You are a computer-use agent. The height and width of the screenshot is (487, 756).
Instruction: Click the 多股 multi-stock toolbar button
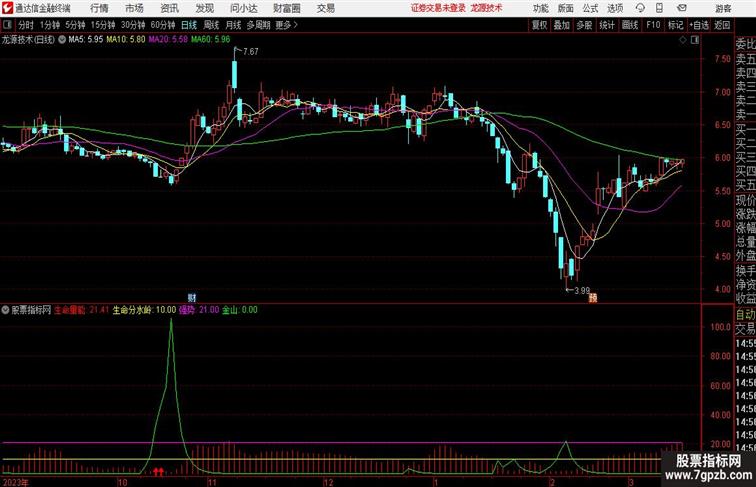click(x=584, y=25)
